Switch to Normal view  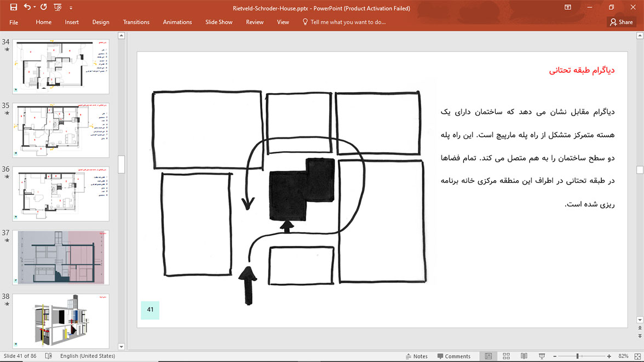click(488, 356)
